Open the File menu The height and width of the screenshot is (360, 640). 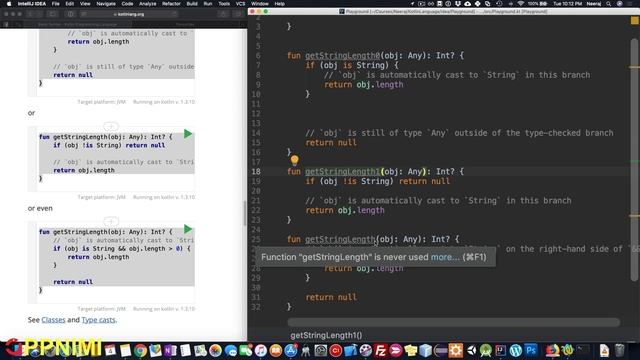pyautogui.click(x=56, y=4)
